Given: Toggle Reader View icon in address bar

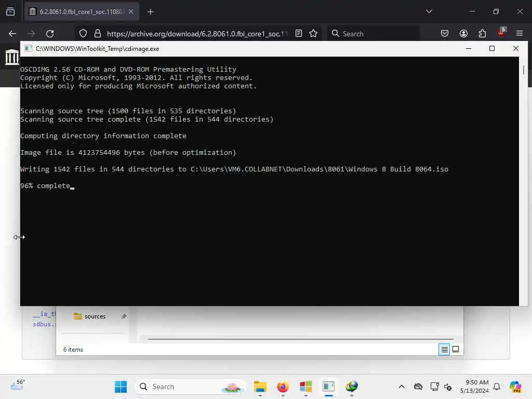Looking at the screenshot, I should (299, 33).
